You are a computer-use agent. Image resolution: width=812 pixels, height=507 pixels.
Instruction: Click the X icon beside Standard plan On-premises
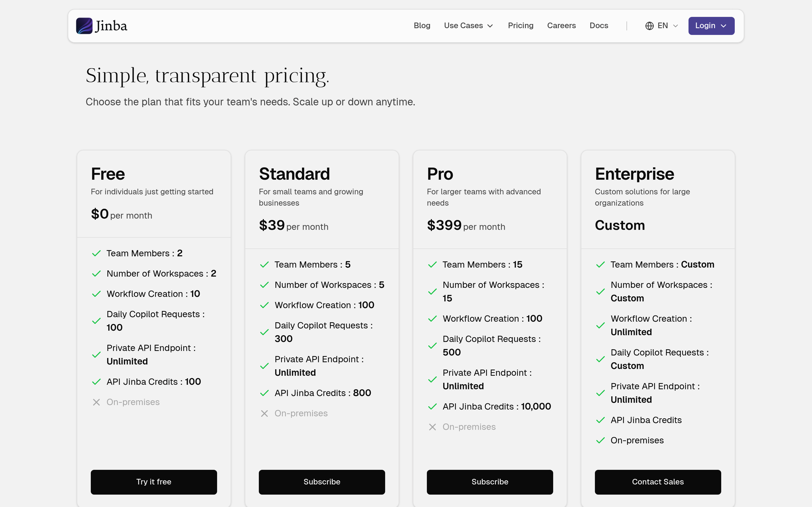(x=264, y=413)
